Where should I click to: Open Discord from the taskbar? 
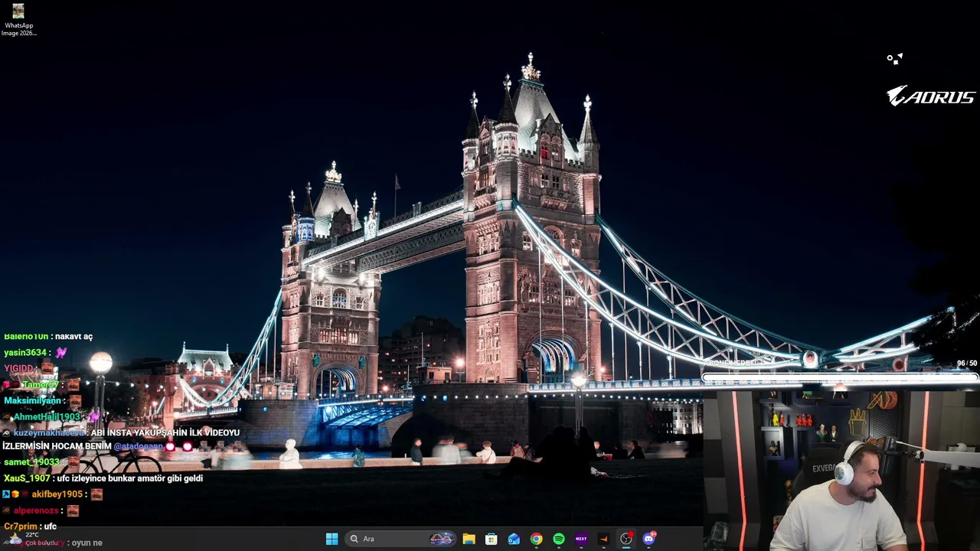[649, 539]
